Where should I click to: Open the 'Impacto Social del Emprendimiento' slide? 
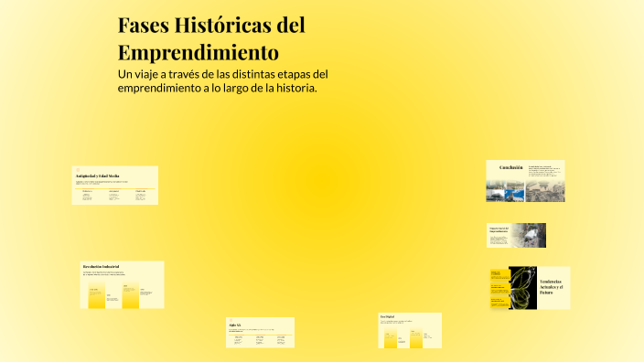tap(516, 235)
